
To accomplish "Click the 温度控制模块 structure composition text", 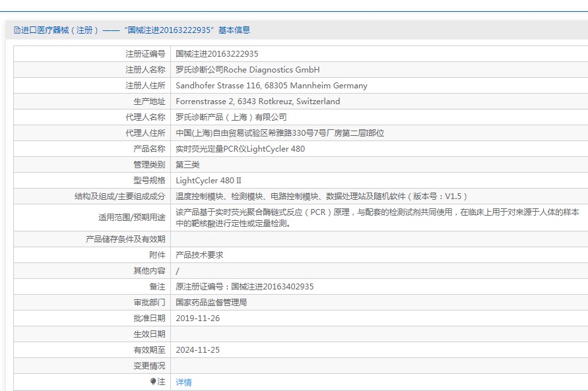I will [321, 196].
